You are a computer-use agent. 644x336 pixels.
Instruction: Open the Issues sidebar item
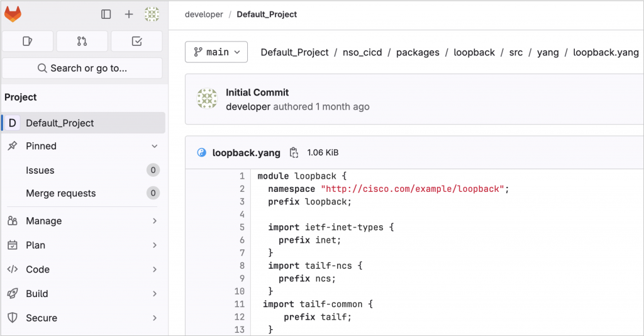[40, 171]
